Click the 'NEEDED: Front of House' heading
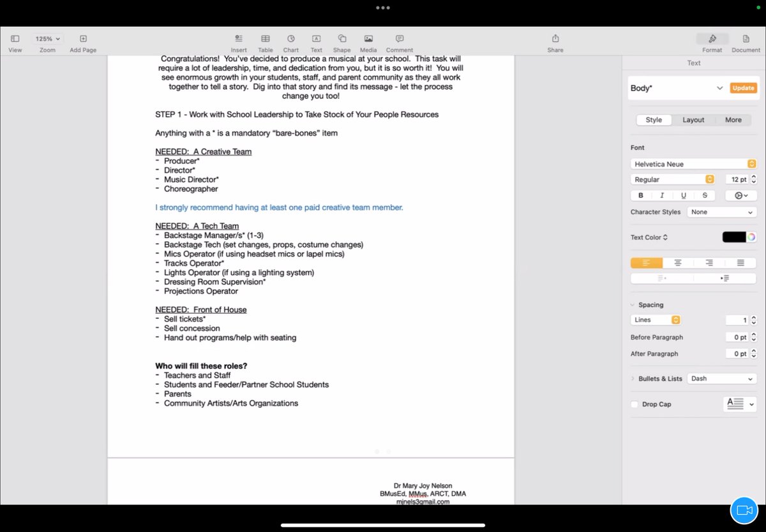 tap(201, 309)
